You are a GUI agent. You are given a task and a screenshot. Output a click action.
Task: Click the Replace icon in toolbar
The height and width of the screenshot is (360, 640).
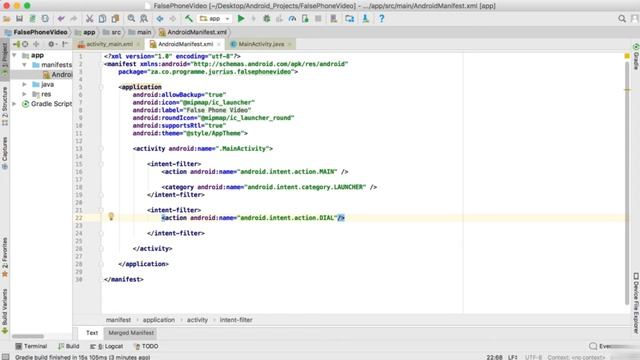point(144,19)
